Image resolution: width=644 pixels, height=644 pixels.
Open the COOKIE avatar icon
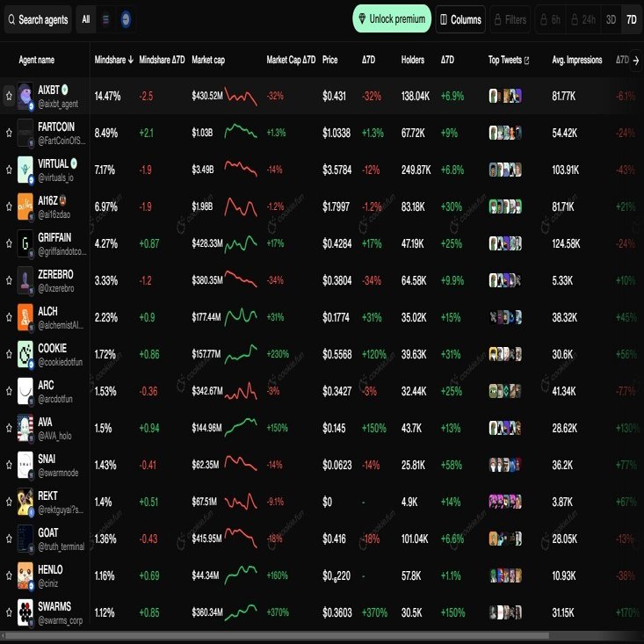click(x=25, y=354)
